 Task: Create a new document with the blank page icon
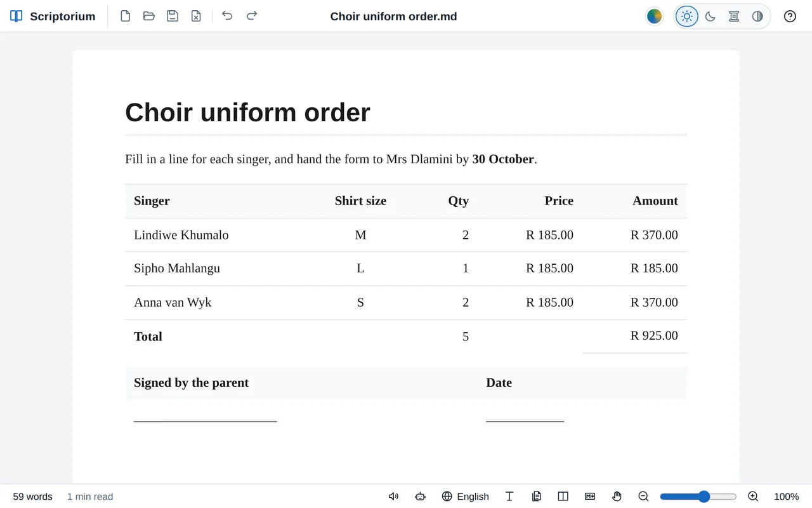click(126, 16)
